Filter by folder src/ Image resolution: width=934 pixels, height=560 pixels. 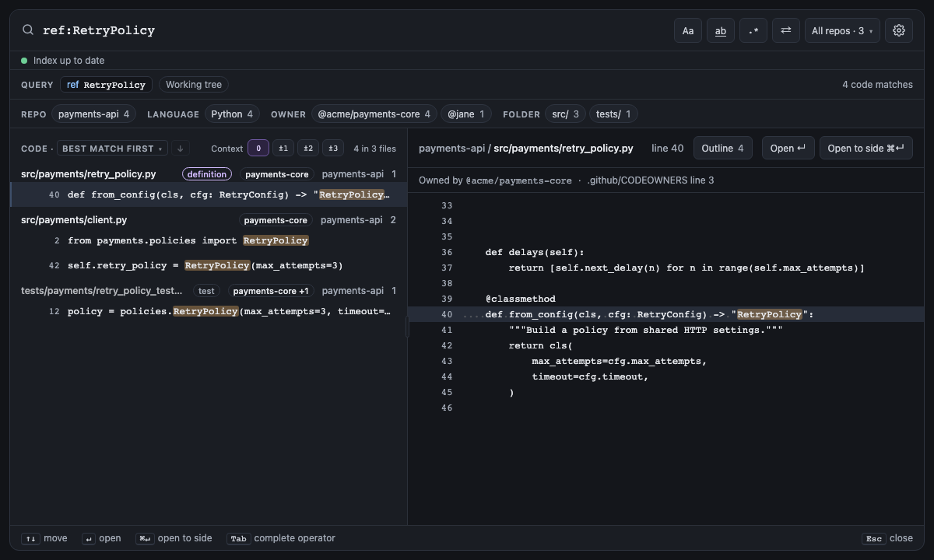pos(566,114)
